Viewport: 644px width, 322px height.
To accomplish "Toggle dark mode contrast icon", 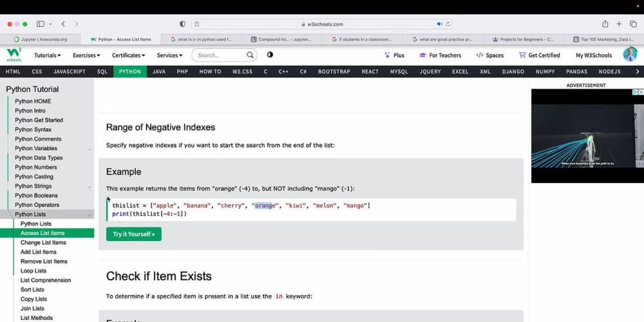I will tap(270, 55).
